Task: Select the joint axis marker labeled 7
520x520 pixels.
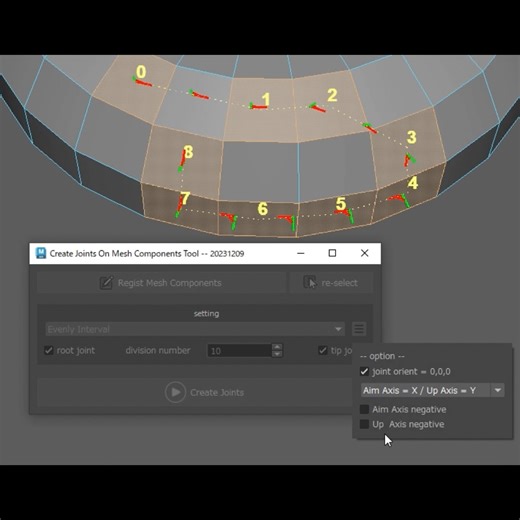Action: [180, 207]
